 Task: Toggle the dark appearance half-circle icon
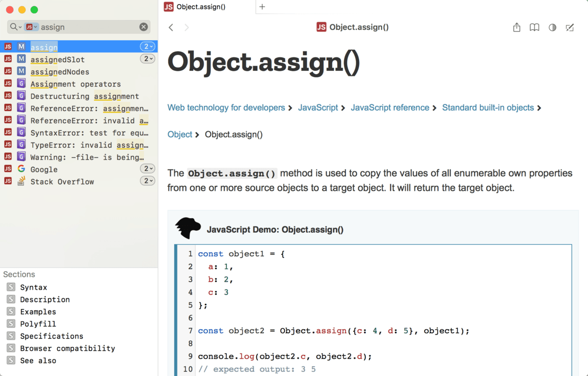point(552,27)
